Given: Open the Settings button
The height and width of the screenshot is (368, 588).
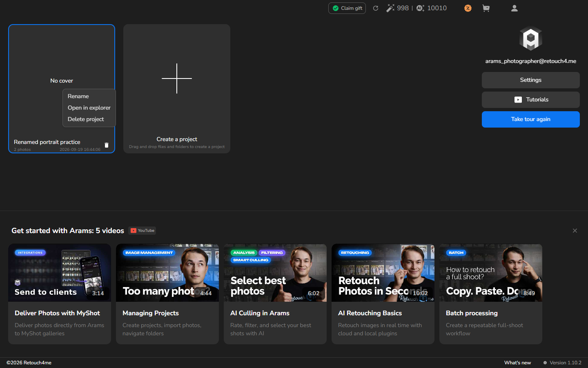Looking at the screenshot, I should pyautogui.click(x=531, y=80).
